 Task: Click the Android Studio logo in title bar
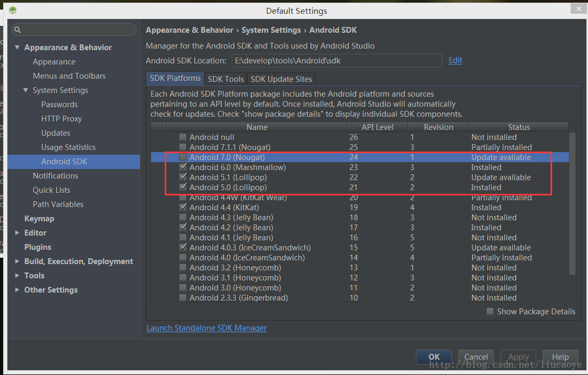[x=13, y=10]
